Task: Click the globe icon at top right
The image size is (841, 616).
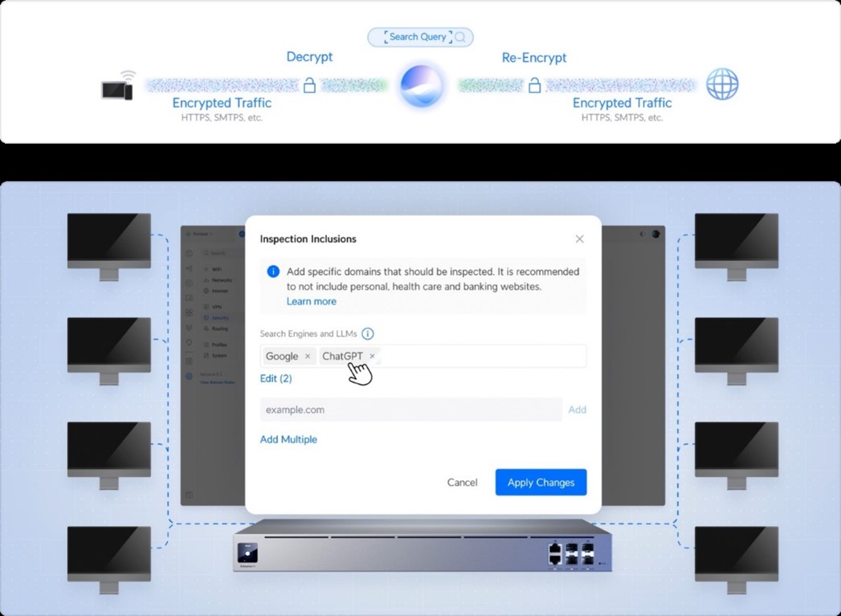Action: coord(721,84)
